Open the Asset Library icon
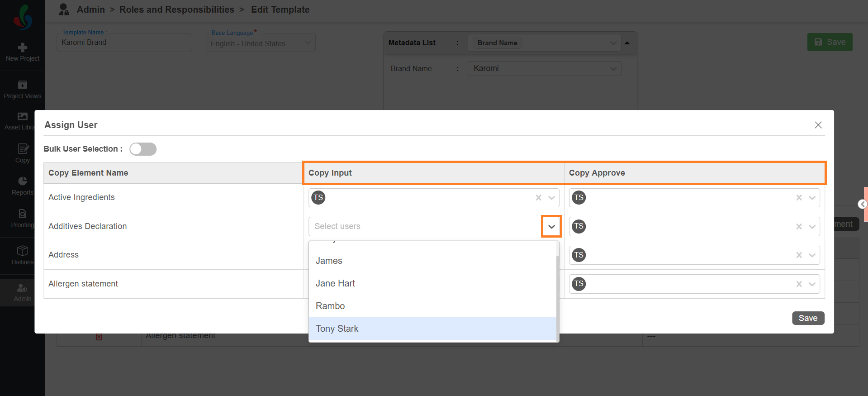Viewport: 868px width, 396px height. click(23, 116)
